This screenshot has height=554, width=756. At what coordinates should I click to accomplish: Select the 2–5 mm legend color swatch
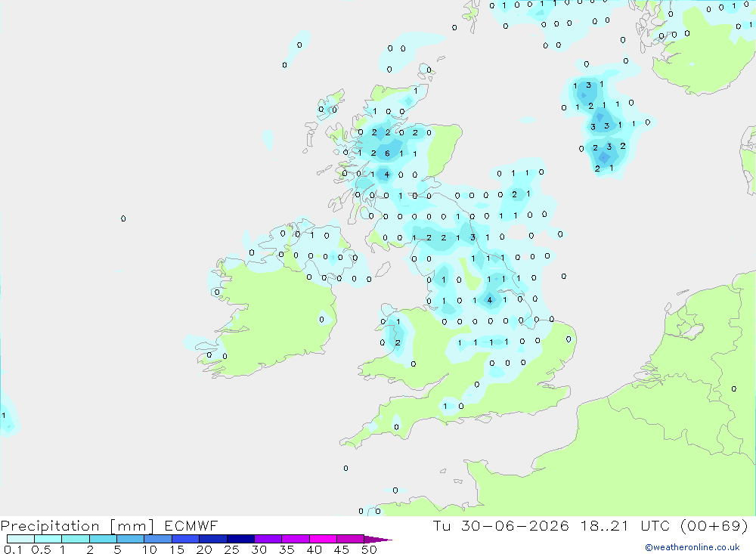point(103,539)
